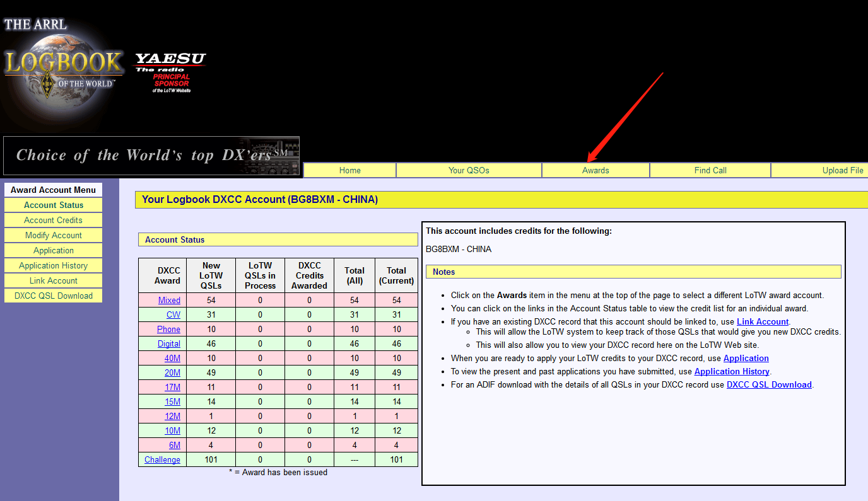This screenshot has width=868, height=501.
Task: Click the Your Logbook DXCC Account title
Action: (x=260, y=200)
